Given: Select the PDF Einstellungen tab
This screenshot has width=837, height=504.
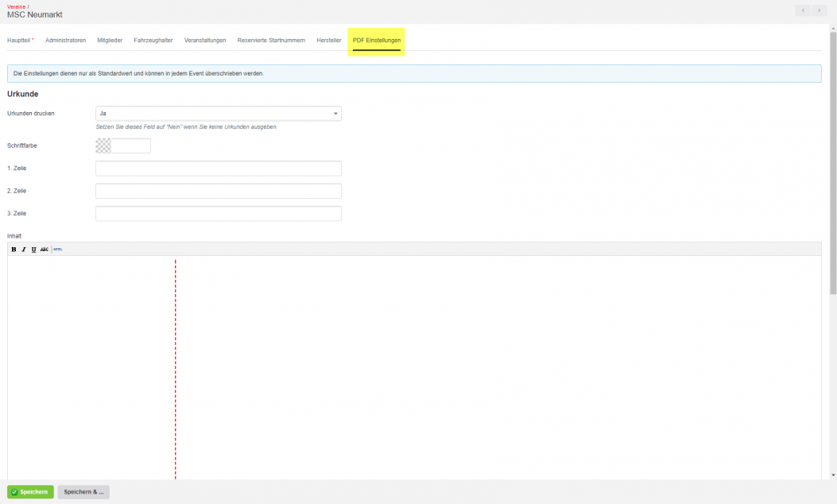Looking at the screenshot, I should tap(376, 41).
